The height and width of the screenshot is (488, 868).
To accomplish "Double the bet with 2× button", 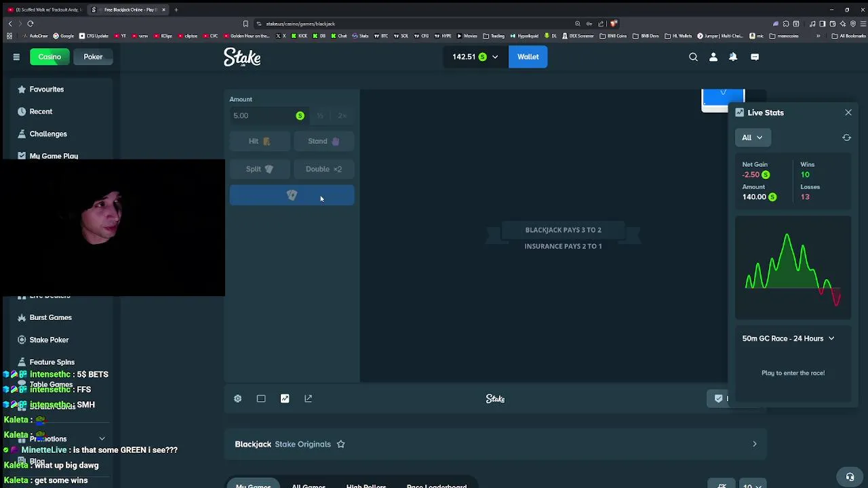I will (342, 116).
